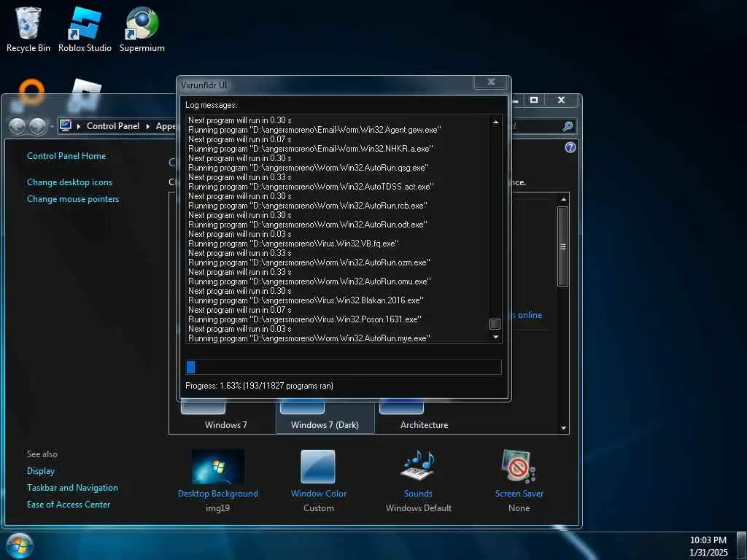Viewport: 747px width, 560px height.
Task: Click the Screen Saver link text
Action: (x=519, y=494)
